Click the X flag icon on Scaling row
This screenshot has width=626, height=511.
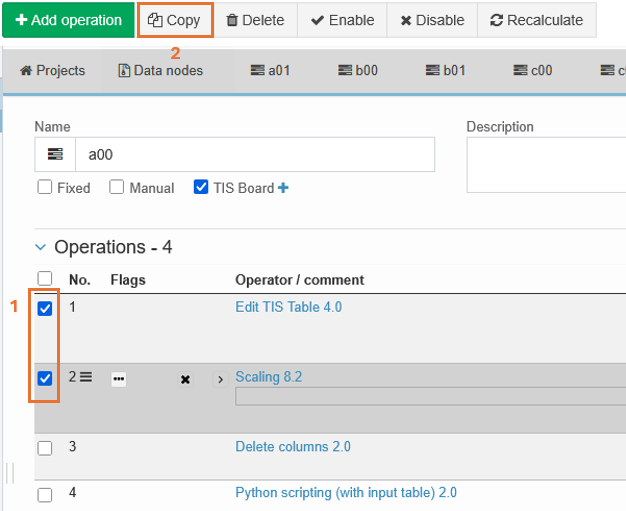pos(185,379)
